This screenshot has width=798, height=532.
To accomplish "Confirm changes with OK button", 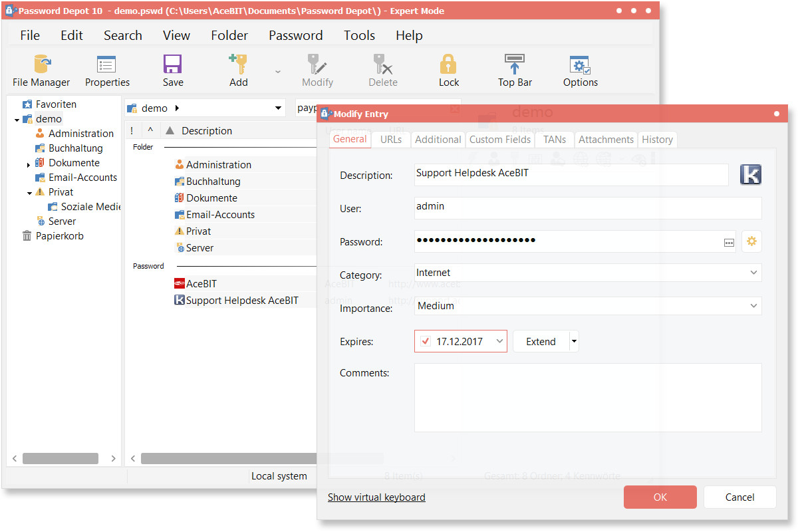I will [660, 497].
